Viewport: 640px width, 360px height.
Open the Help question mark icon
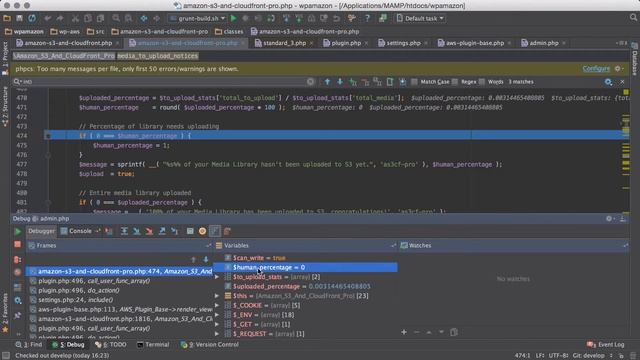(367, 18)
